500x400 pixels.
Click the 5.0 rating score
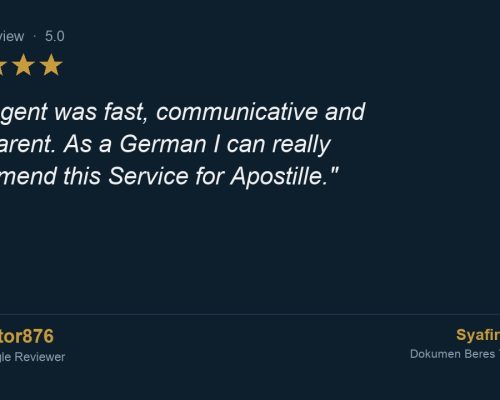(55, 36)
